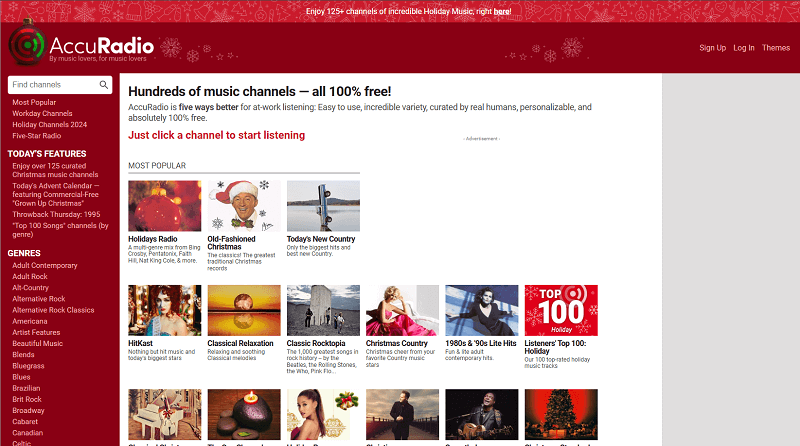Click Listeners' Top 100: Holiday title

point(555,347)
